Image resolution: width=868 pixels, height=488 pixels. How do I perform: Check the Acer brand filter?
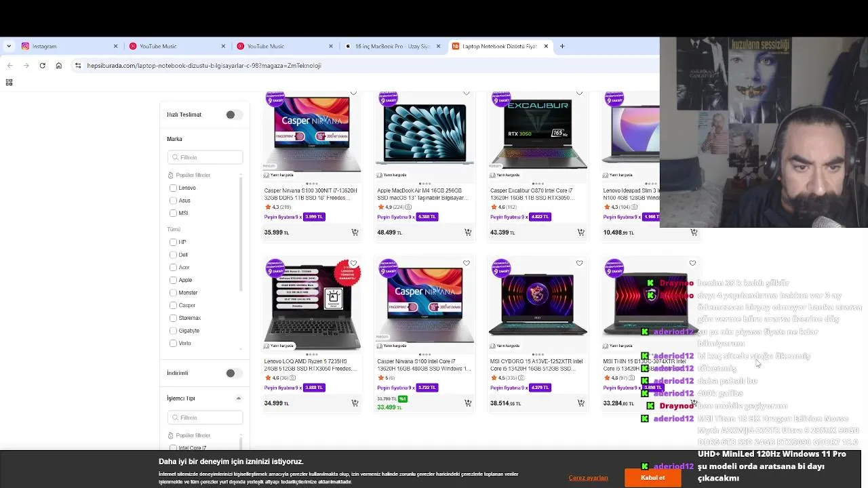pyautogui.click(x=173, y=267)
